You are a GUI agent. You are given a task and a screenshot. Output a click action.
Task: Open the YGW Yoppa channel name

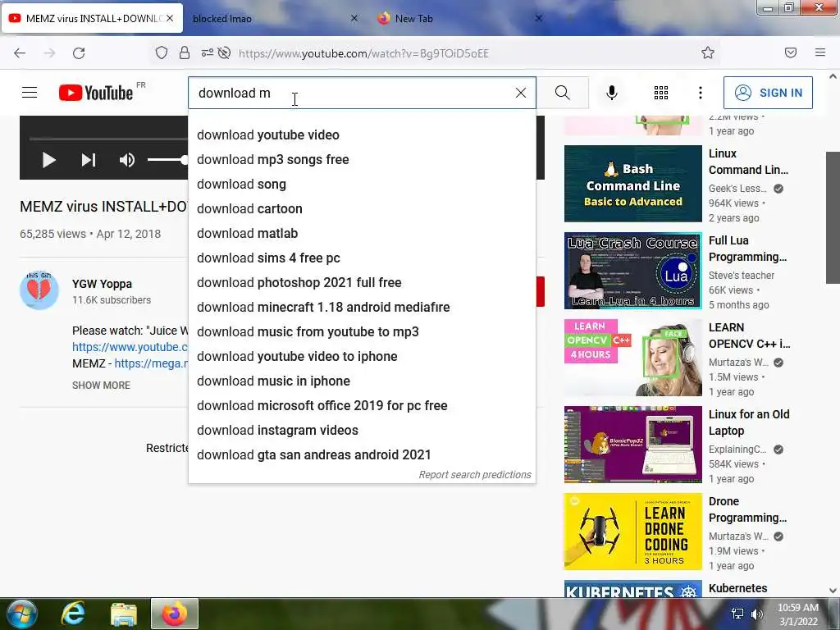pyautogui.click(x=102, y=284)
